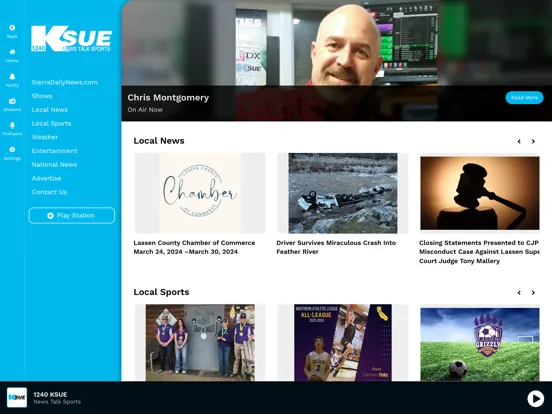
Task: Open the Lassen County Chamber logo thumbnail
Action: point(200,193)
